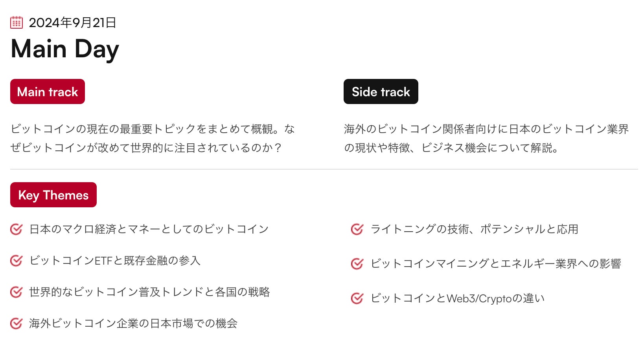Select the black Side track label
Screen dimensions: 644x351
click(381, 91)
